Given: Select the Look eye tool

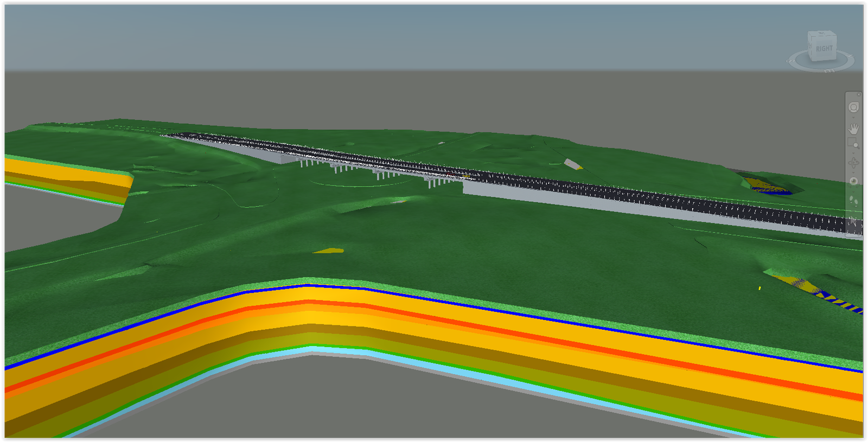Looking at the screenshot, I should [x=853, y=181].
